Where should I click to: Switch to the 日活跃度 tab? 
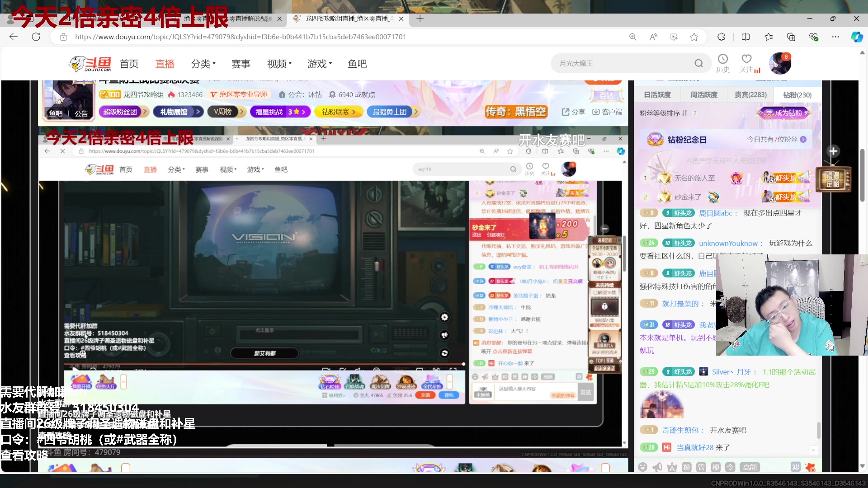(x=657, y=95)
